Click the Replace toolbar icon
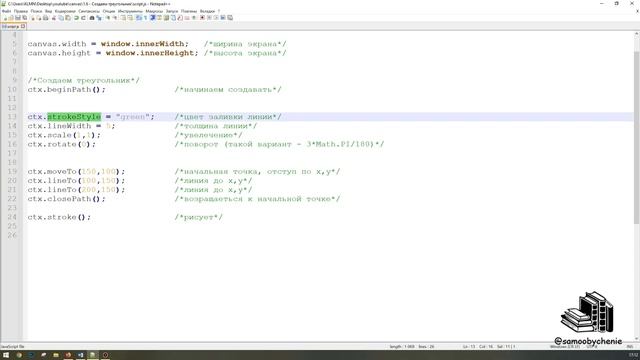Image resolution: width=640 pixels, height=360 pixels. coord(99,18)
